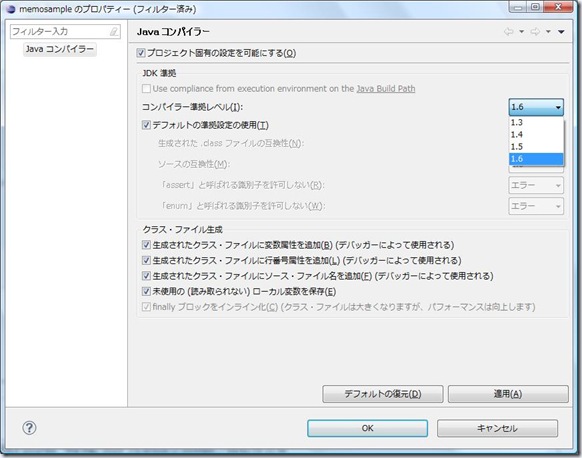
Task: Select 1.5 in compliance level list
Action: (x=536, y=147)
